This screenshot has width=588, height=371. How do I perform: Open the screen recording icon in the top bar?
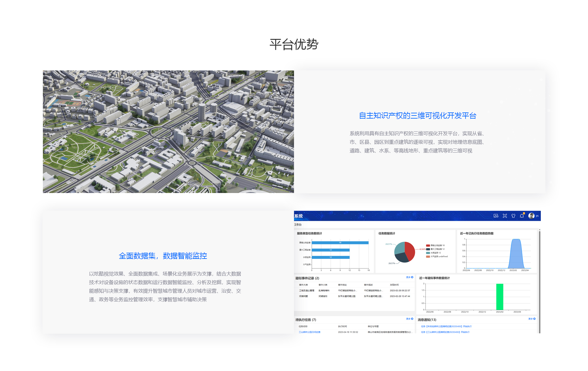coord(496,216)
